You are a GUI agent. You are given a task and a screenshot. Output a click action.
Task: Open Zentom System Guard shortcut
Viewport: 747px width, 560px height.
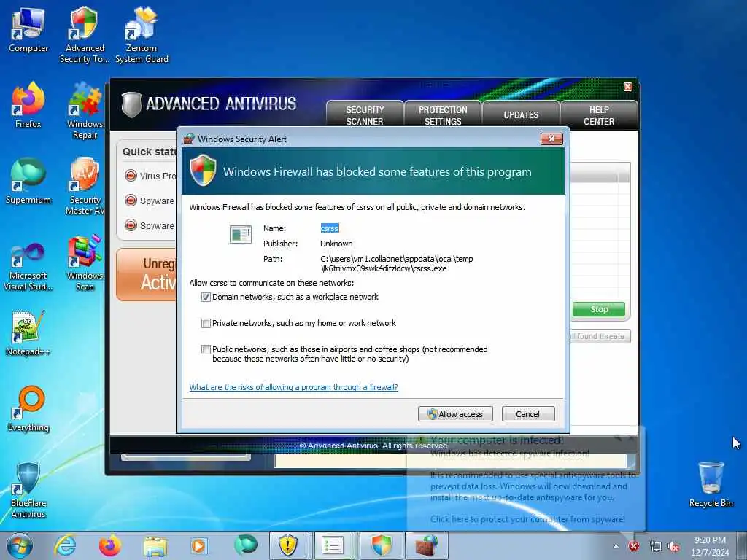coord(142,34)
